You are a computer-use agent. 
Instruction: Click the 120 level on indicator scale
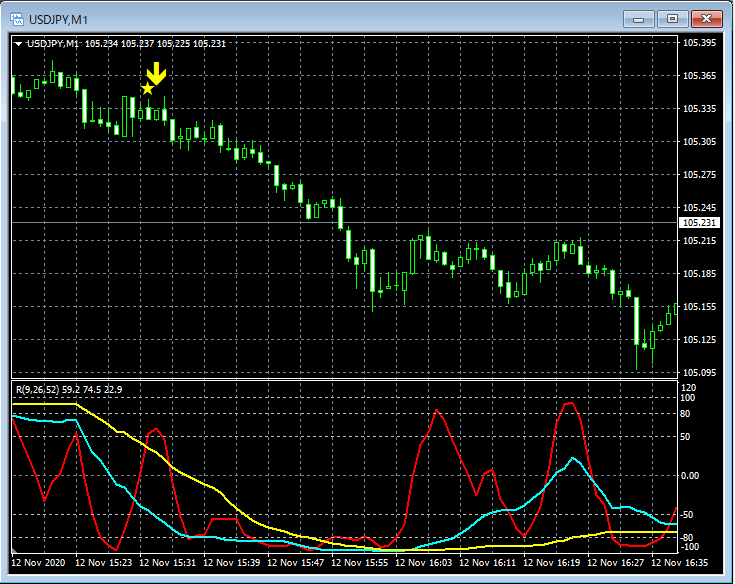tap(688, 387)
